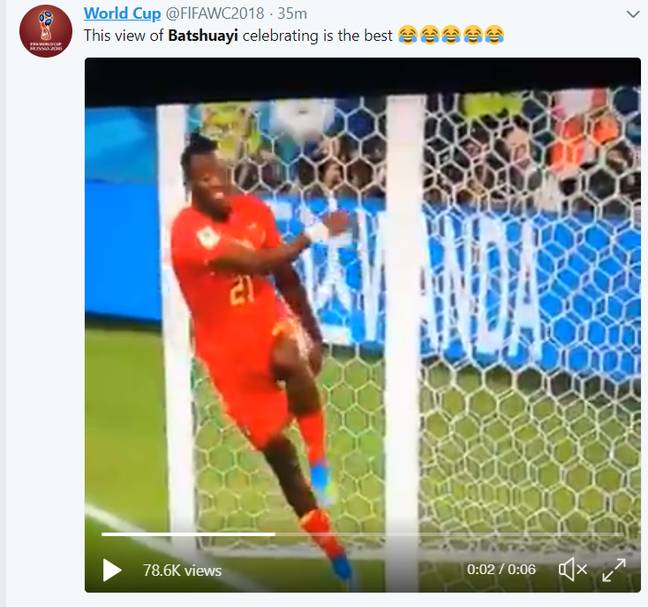
Task: Click the 0:02 / 0:06 time display
Action: 501,569
